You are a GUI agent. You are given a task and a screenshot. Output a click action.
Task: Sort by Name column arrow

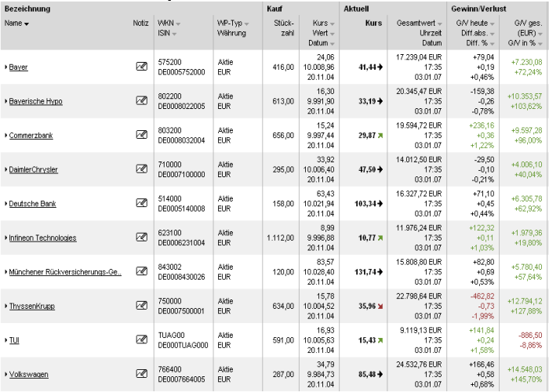27,24
